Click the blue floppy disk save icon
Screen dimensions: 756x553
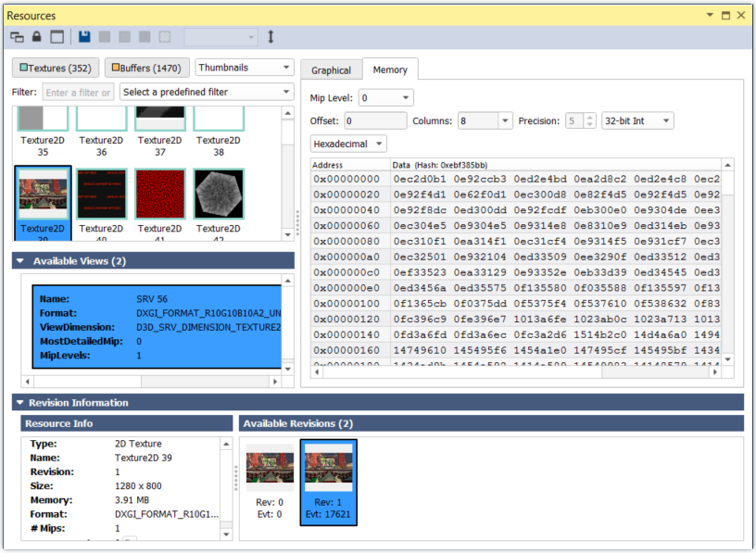(x=84, y=37)
